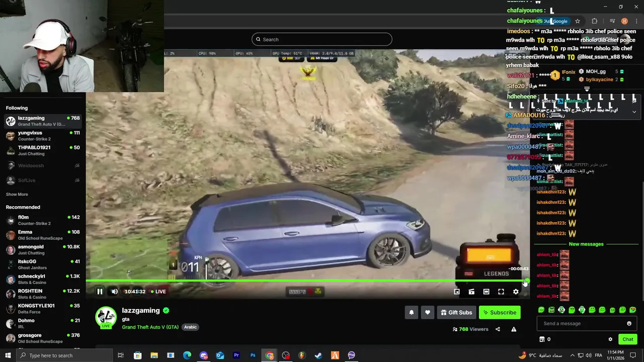
Task: Open chat settings gear
Action: coord(610,339)
